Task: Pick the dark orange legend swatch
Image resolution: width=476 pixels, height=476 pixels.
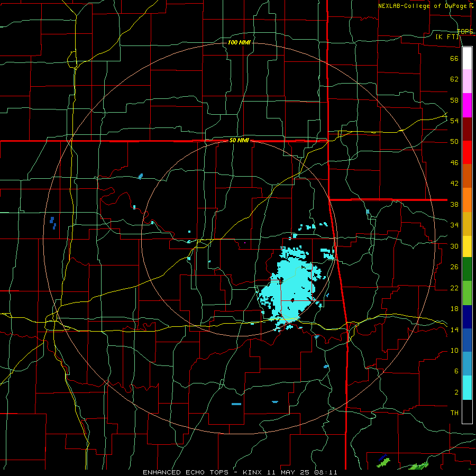Action: (x=467, y=176)
